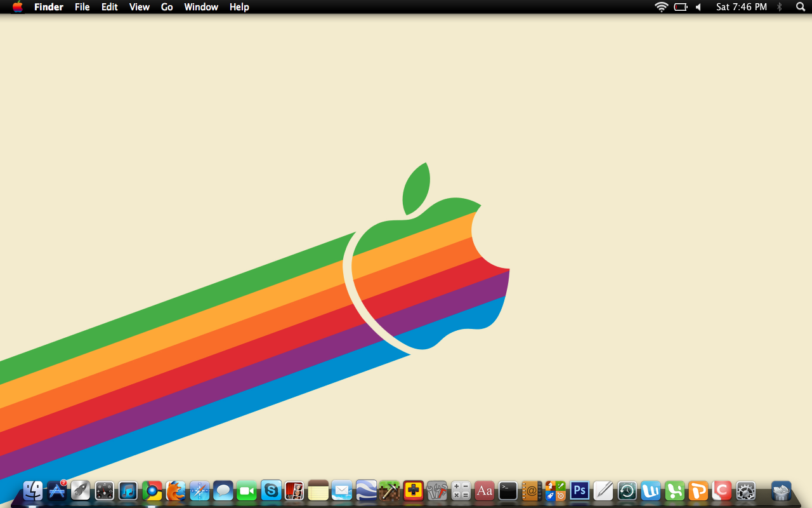Open System Preferences gear icon
Image resolution: width=812 pixels, height=508 pixels.
click(745, 491)
